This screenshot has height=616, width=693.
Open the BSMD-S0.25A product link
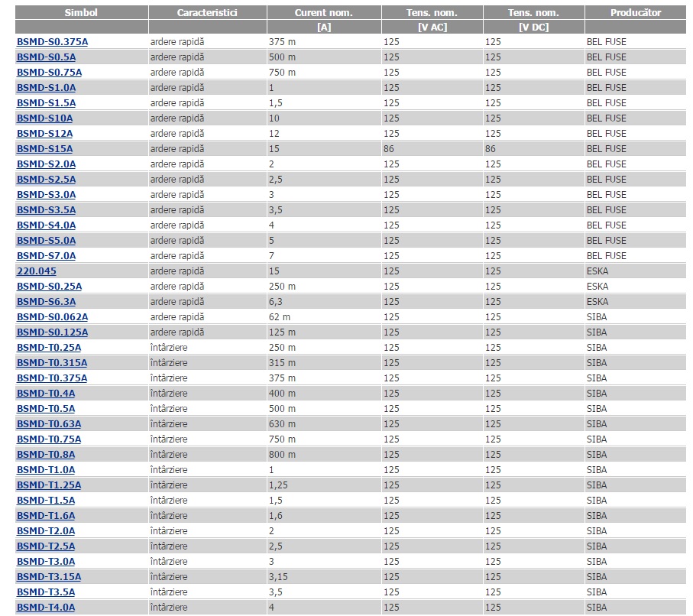(49, 286)
